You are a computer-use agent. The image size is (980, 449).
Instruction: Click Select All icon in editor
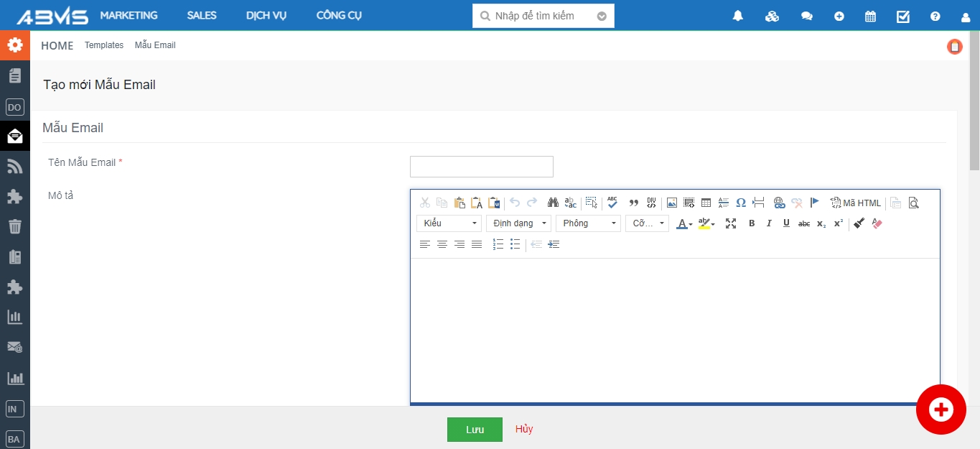592,203
